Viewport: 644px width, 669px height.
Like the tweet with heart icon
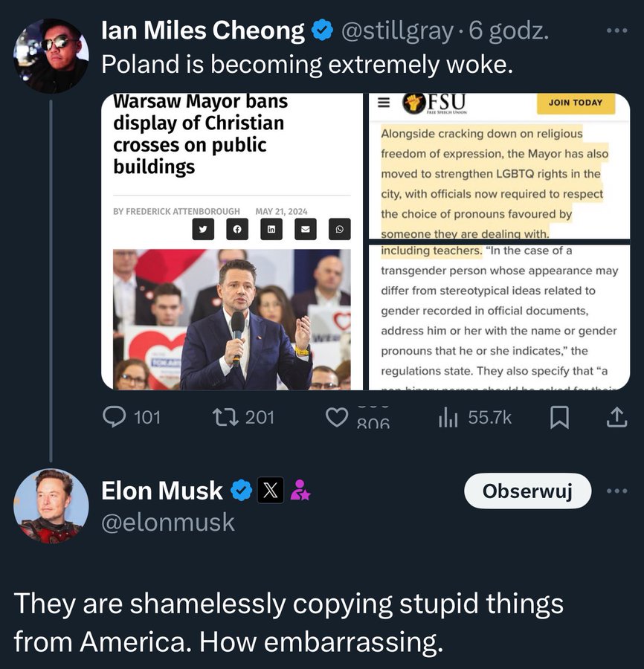click(338, 418)
